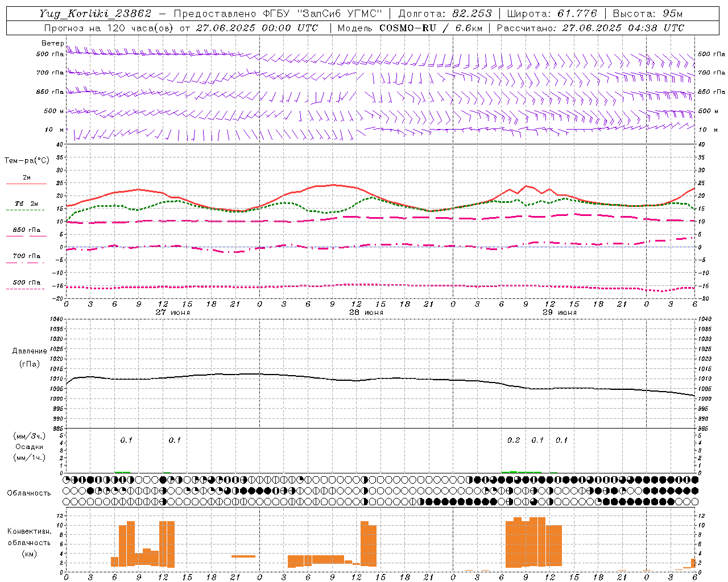The height and width of the screenshot is (582, 728).
Task: Click the elevation text Высота: 95м
Action: point(648,14)
